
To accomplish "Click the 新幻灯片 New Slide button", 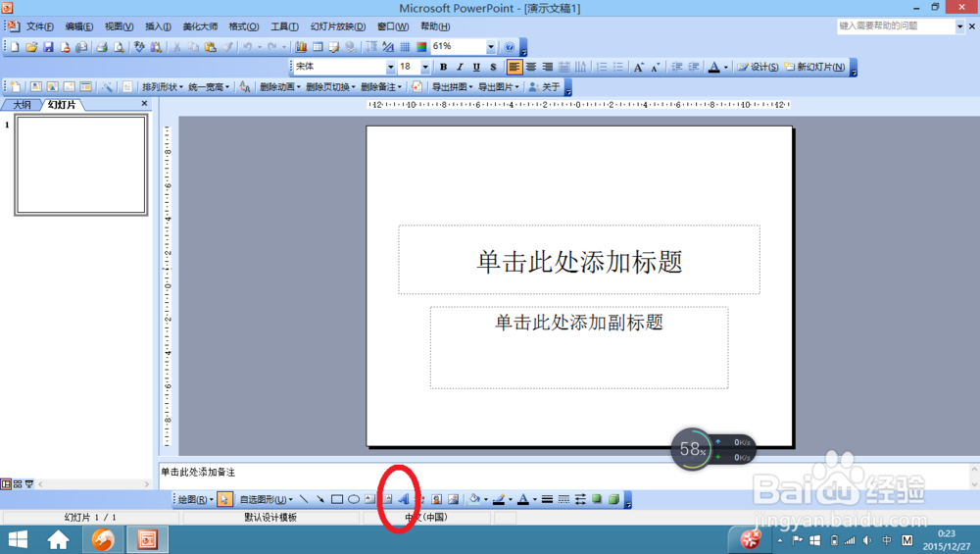I will point(814,67).
